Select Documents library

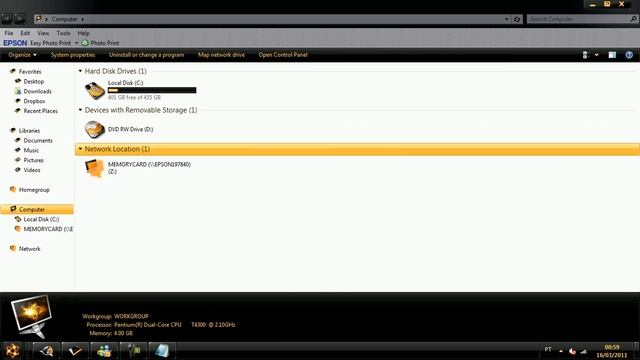(38, 140)
